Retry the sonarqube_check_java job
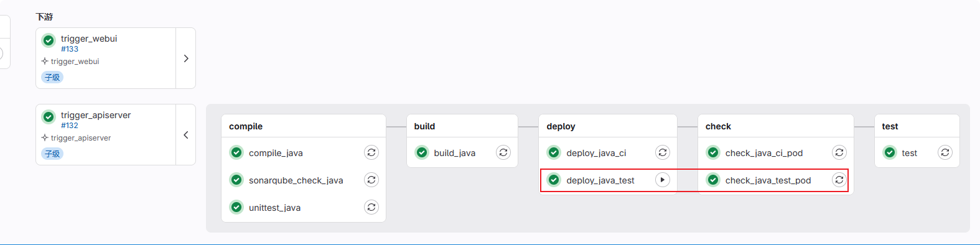 [371, 180]
